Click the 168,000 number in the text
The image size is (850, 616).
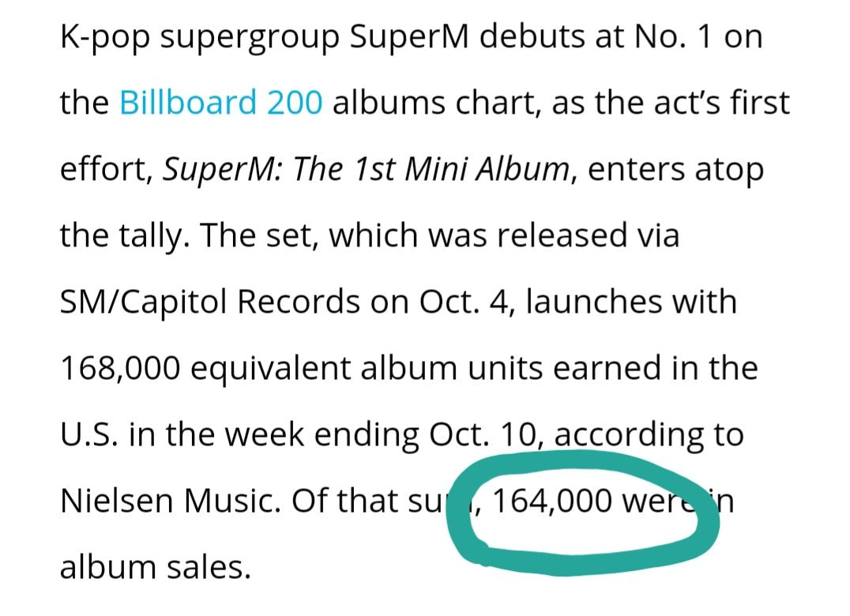122,368
